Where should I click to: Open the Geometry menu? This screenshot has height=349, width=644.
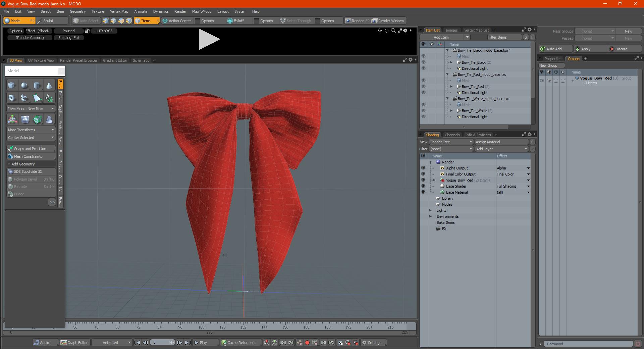coord(77,11)
